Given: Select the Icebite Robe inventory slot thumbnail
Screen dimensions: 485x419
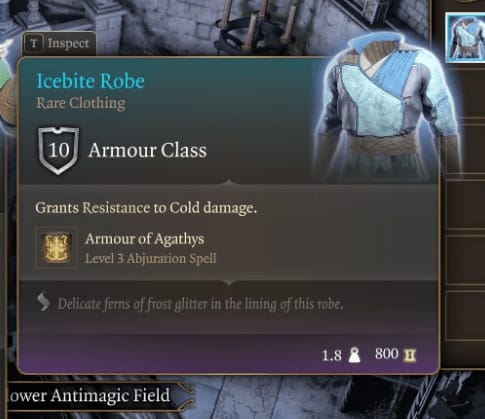Looking at the screenshot, I should (x=465, y=37).
